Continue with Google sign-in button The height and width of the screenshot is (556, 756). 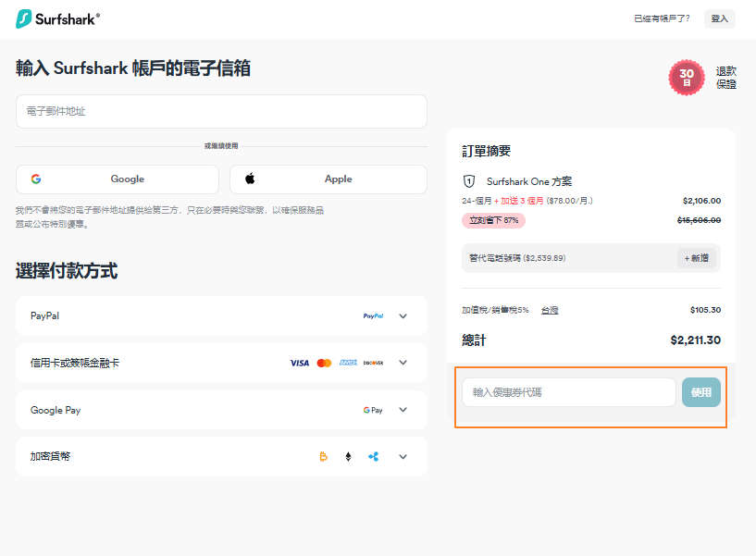(118, 179)
